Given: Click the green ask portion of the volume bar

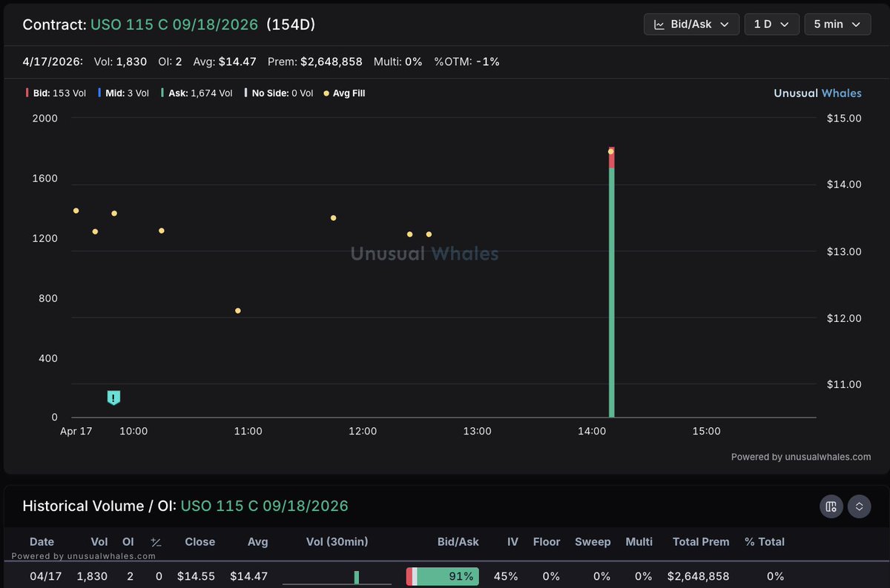Looking at the screenshot, I should 612,293.
